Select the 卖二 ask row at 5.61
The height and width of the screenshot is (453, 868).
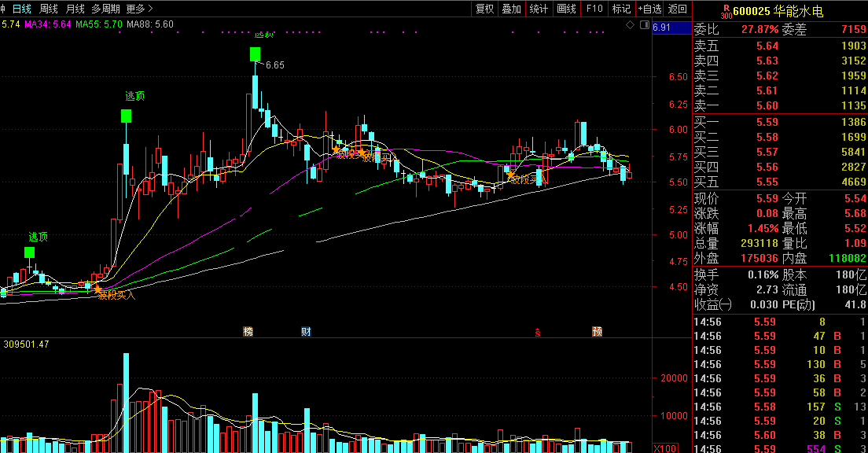pos(780,90)
